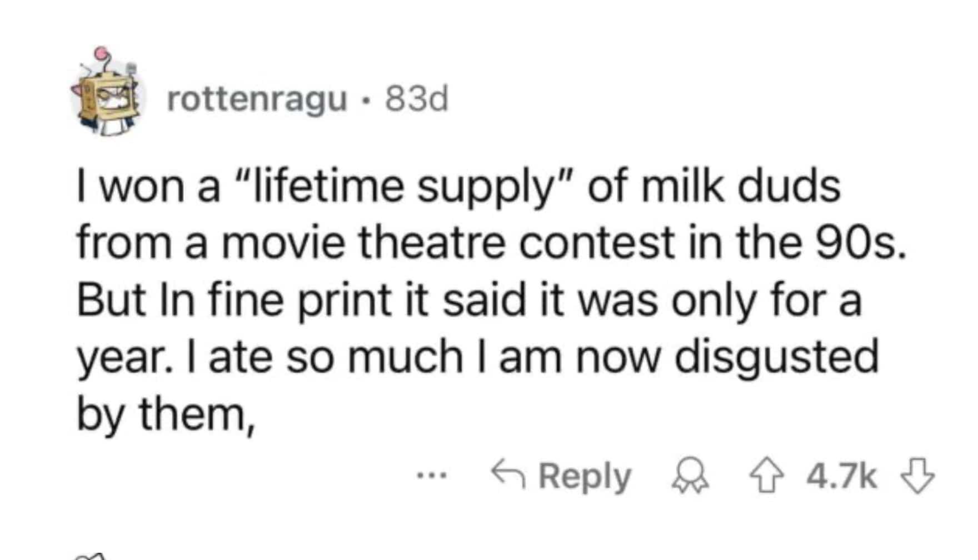Click the rottenragu user avatar

[x=106, y=94]
